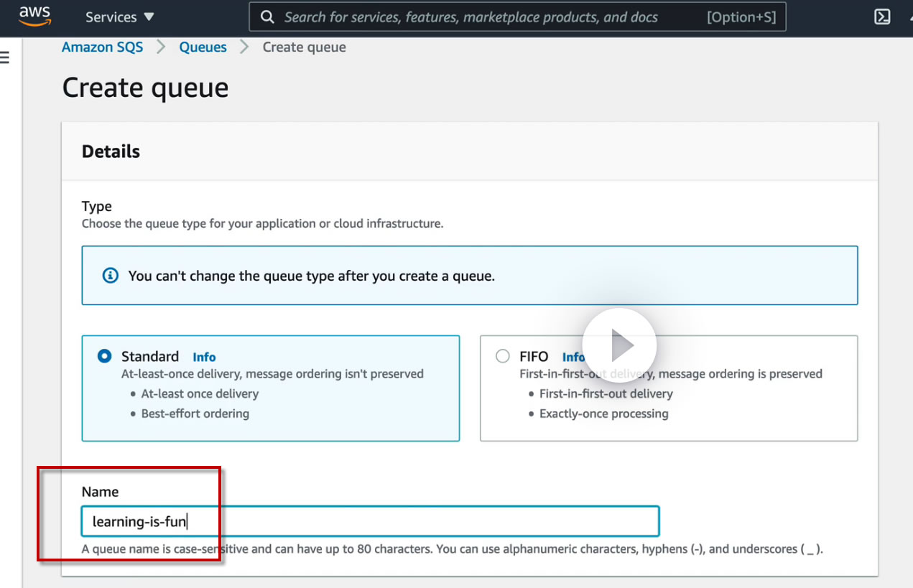The image size is (913, 588).
Task: Toggle the hamburger side navigation menu
Action: point(4,57)
